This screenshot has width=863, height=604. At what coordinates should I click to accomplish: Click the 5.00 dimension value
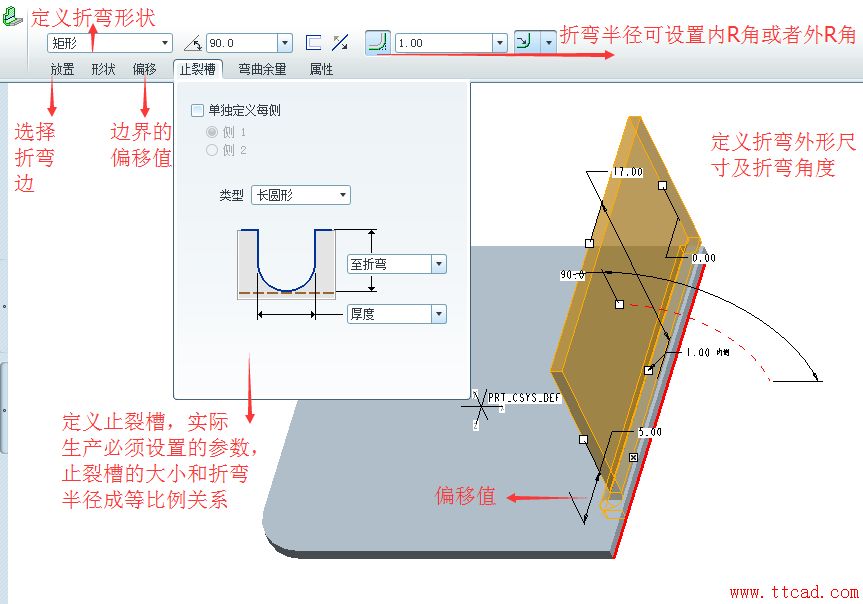click(649, 432)
